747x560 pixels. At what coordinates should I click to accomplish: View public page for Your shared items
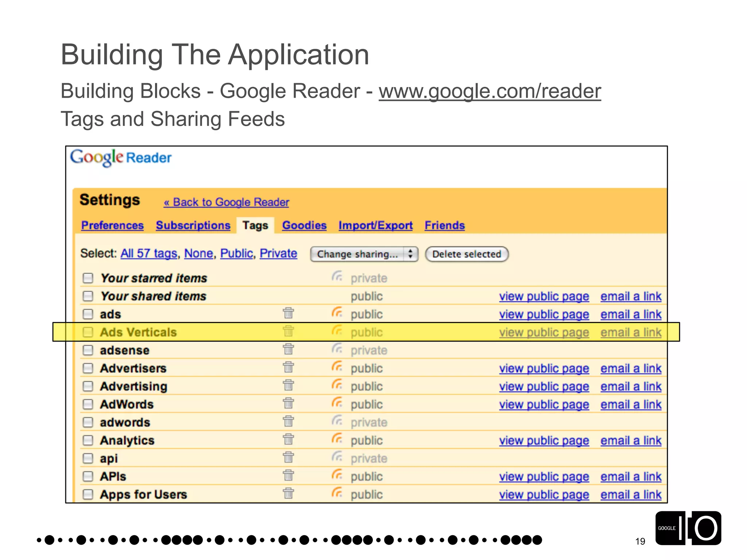click(x=544, y=296)
